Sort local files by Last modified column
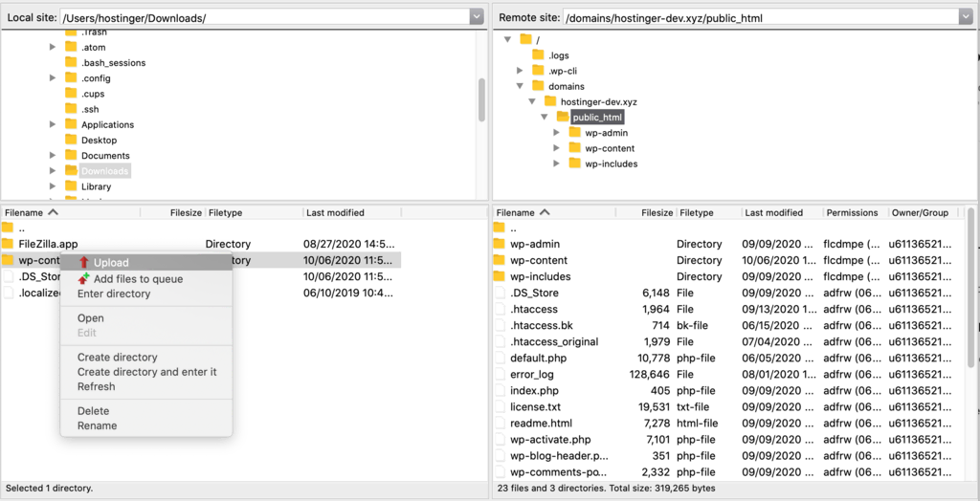This screenshot has width=980, height=501. pos(334,212)
